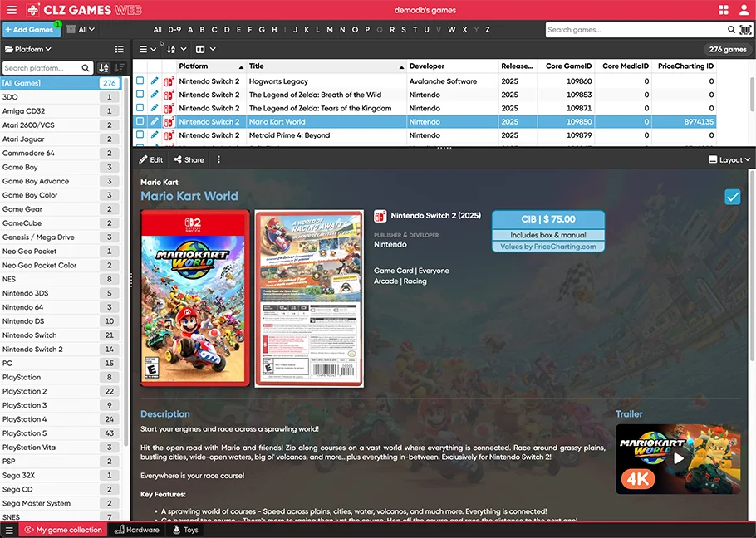This screenshot has width=756, height=538.
Task: Select PlayStation 5 in platform list
Action: tap(61, 433)
